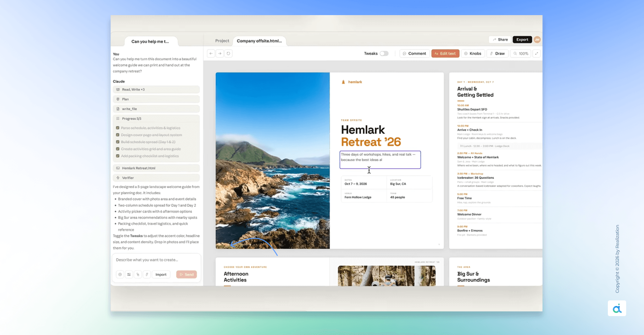Click the 'Hemlark' headline text

363,130
